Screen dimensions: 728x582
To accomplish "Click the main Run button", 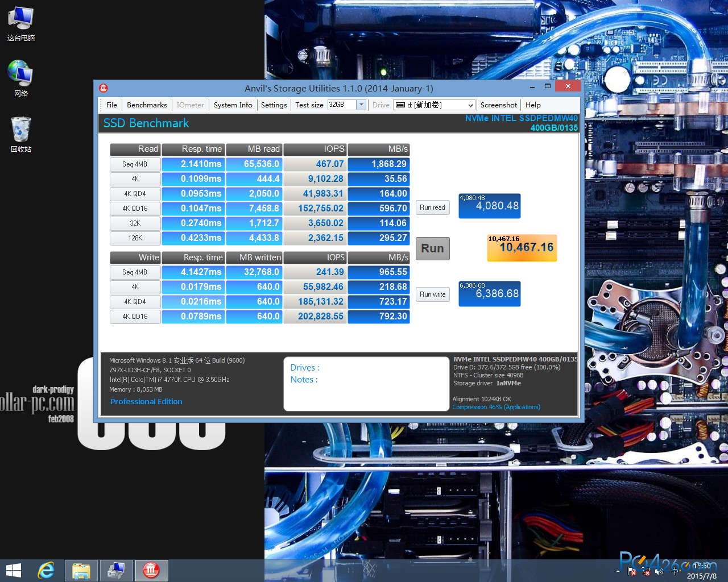I will click(432, 248).
